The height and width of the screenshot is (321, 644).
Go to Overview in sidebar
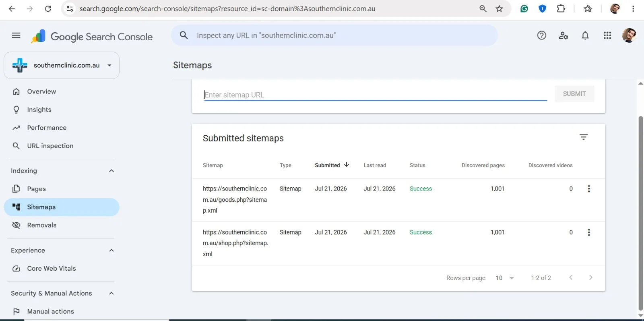click(61, 91)
